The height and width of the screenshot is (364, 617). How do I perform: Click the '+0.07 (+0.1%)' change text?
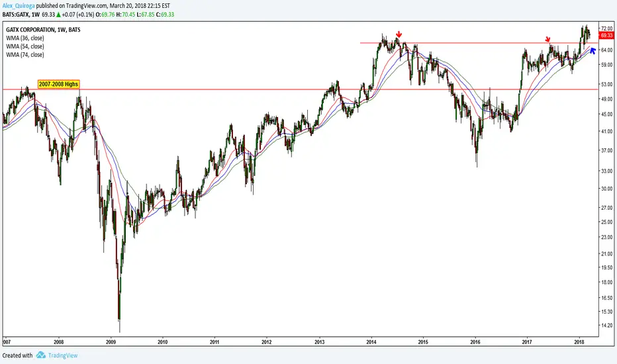point(78,15)
